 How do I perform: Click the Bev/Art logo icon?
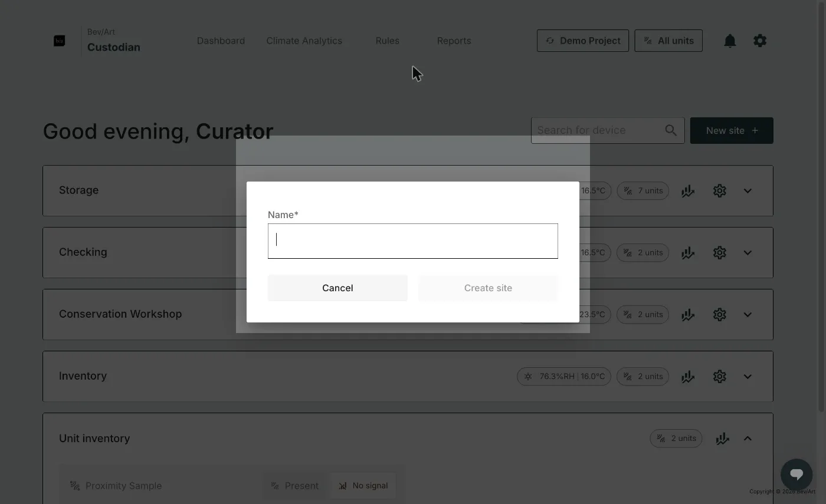(x=59, y=41)
